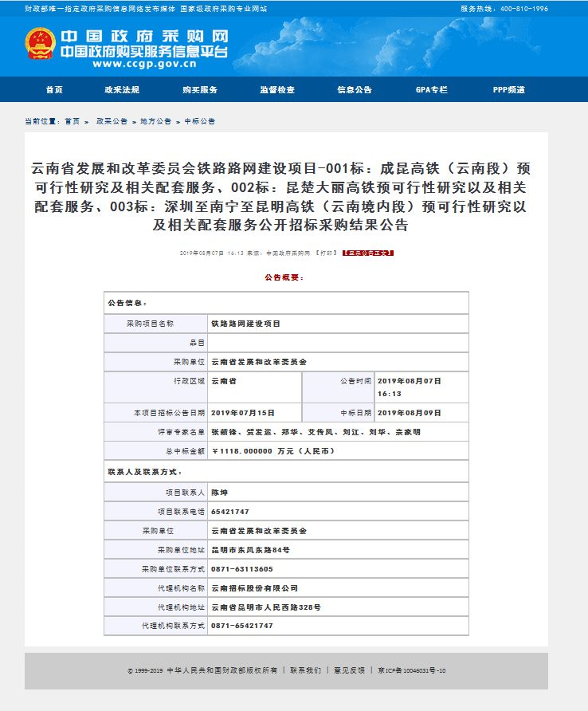Screen dimensions: 588x711
Task: Click the red 显示公告正文 button
Action: click(x=368, y=253)
